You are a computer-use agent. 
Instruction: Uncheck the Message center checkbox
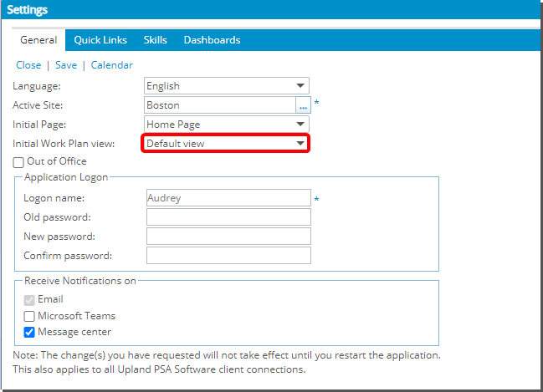pos(29,332)
